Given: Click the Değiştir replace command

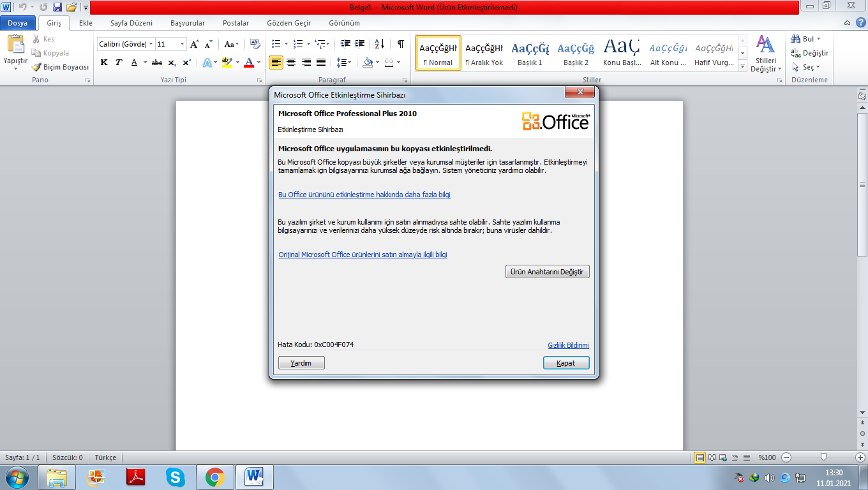Looking at the screenshot, I should click(809, 53).
